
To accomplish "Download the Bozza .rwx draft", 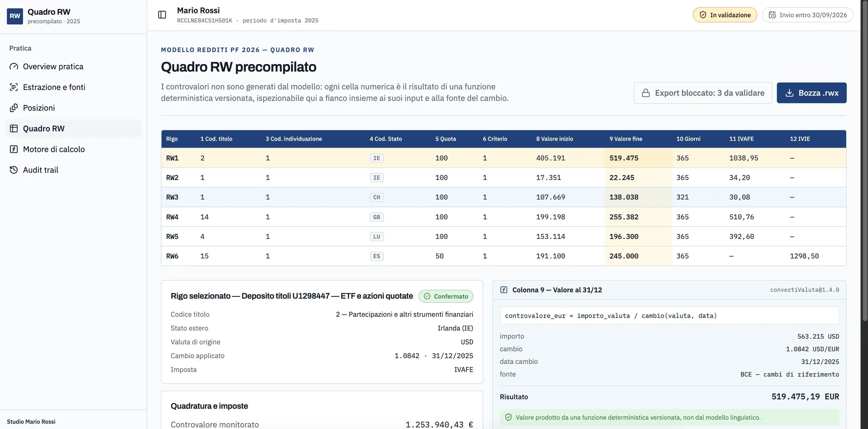I will pos(811,93).
